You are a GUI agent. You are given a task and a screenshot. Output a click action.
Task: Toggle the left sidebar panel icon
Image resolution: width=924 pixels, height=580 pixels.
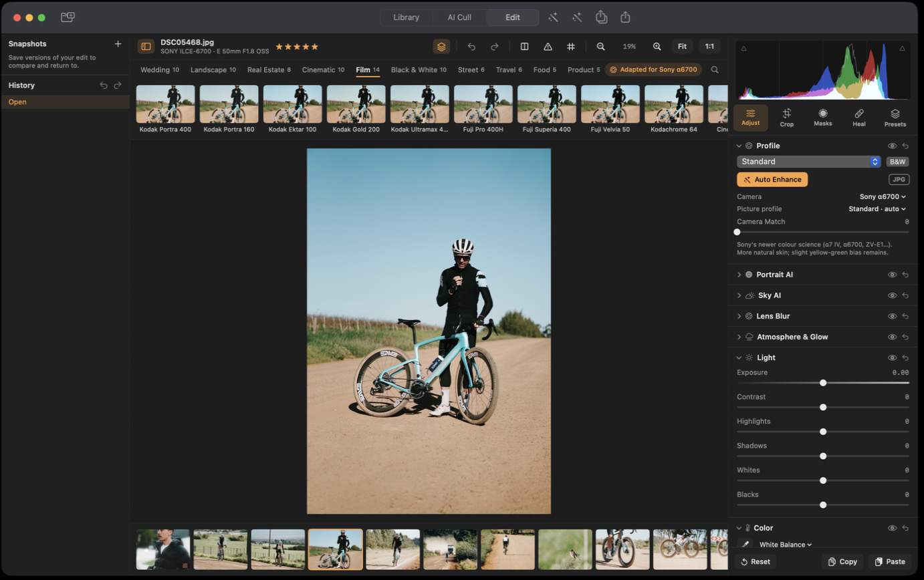tap(146, 46)
